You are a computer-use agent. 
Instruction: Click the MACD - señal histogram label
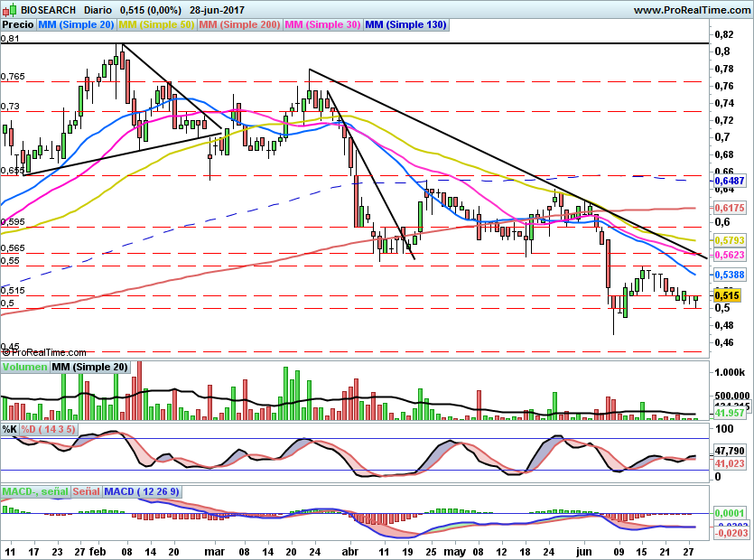(35, 491)
